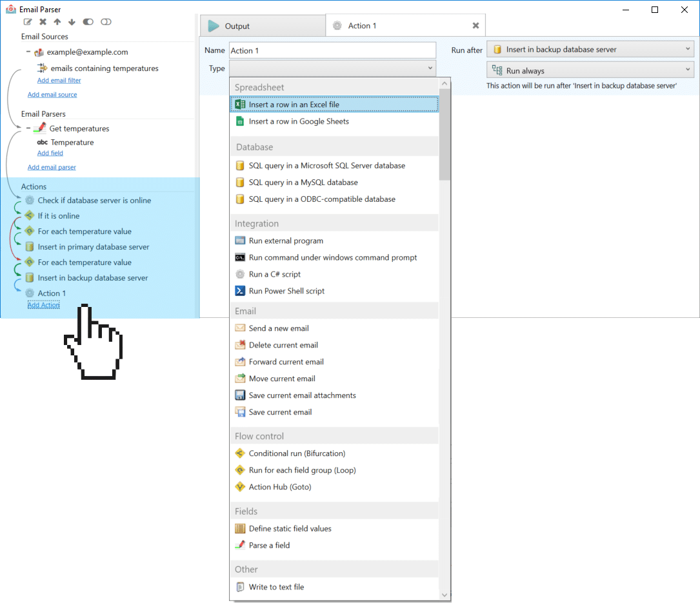Image resolution: width=700 pixels, height=603 pixels.
Task: Click the Add Action link
Action: point(43,305)
